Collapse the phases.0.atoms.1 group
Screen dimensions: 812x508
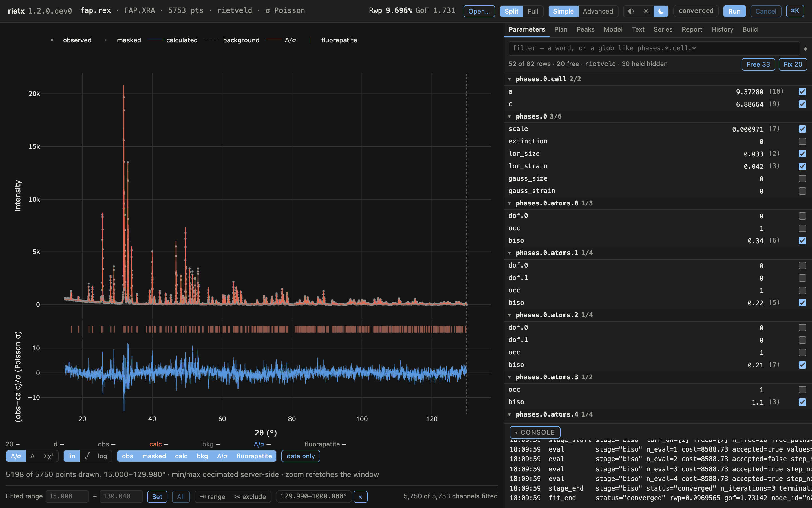point(509,253)
